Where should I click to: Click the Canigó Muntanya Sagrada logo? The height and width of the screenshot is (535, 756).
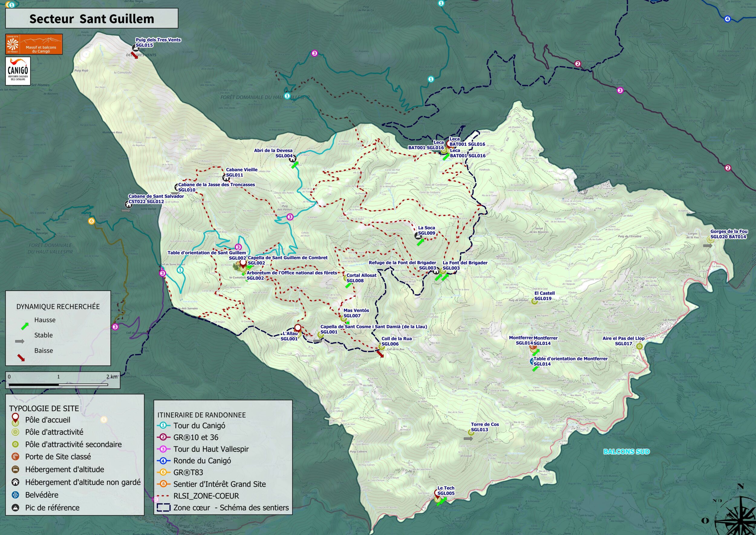[x=18, y=71]
